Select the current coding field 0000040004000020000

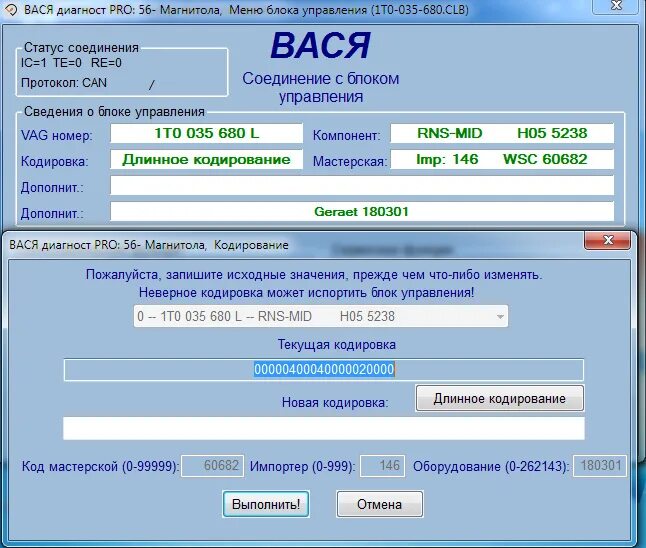click(x=324, y=370)
